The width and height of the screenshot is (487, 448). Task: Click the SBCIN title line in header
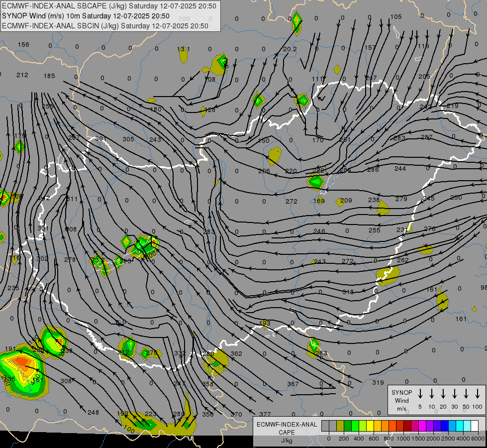105,26
